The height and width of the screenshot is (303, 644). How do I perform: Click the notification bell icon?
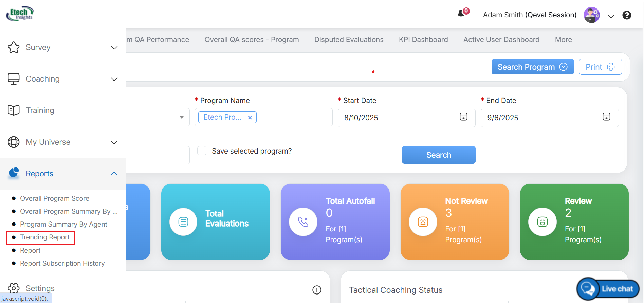tap(461, 14)
